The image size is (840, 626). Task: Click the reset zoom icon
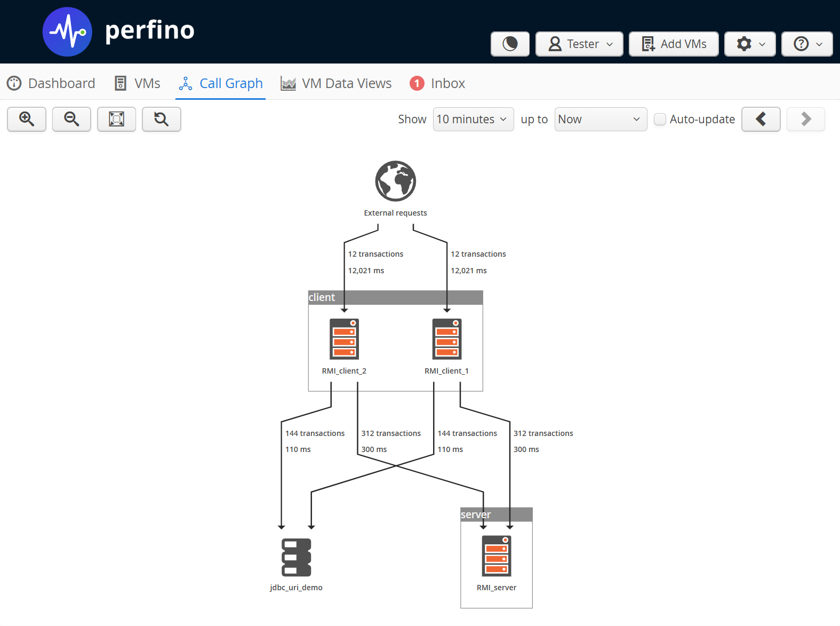point(161,119)
